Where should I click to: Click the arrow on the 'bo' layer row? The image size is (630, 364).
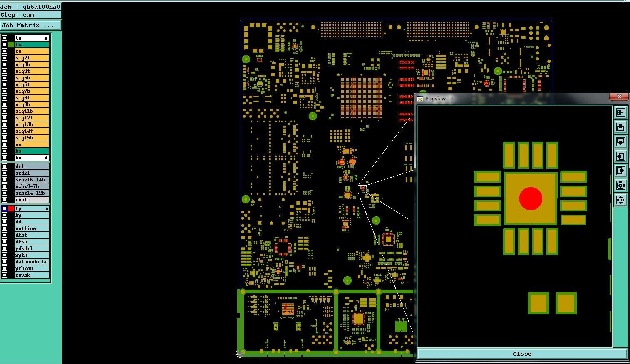[46, 158]
